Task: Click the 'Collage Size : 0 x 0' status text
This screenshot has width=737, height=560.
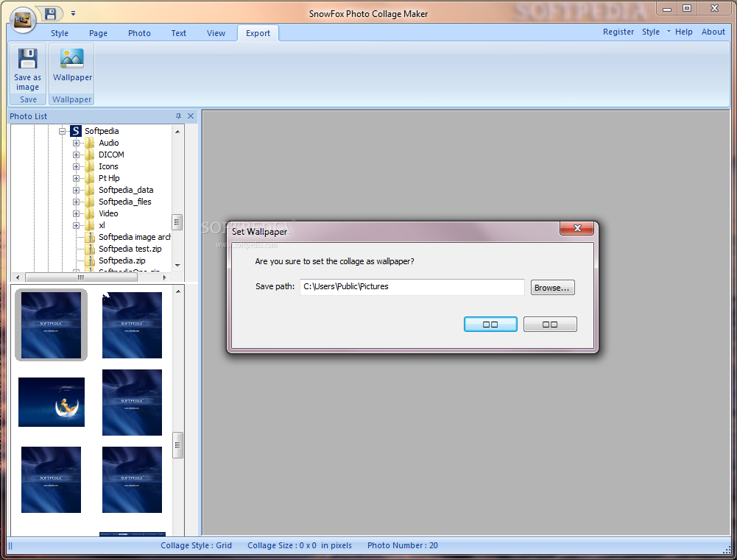Action: pyautogui.click(x=282, y=545)
